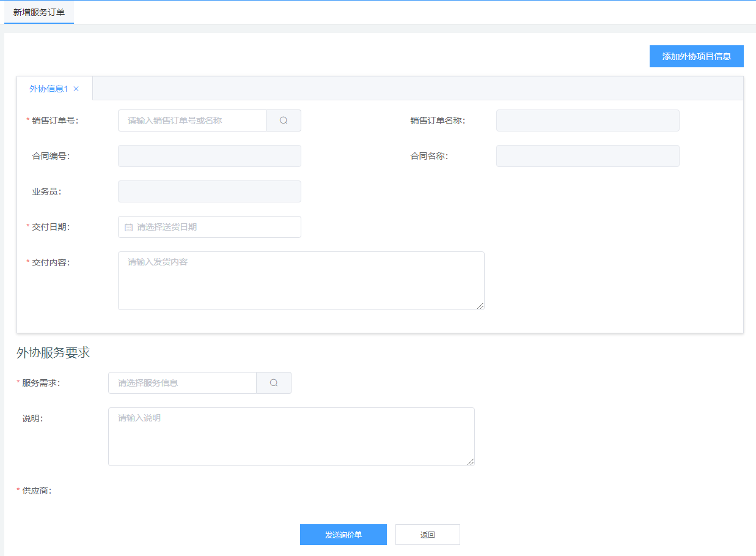Image resolution: width=756 pixels, height=556 pixels.
Task: Close the 外协信息1 tab
Action: pyautogui.click(x=76, y=89)
